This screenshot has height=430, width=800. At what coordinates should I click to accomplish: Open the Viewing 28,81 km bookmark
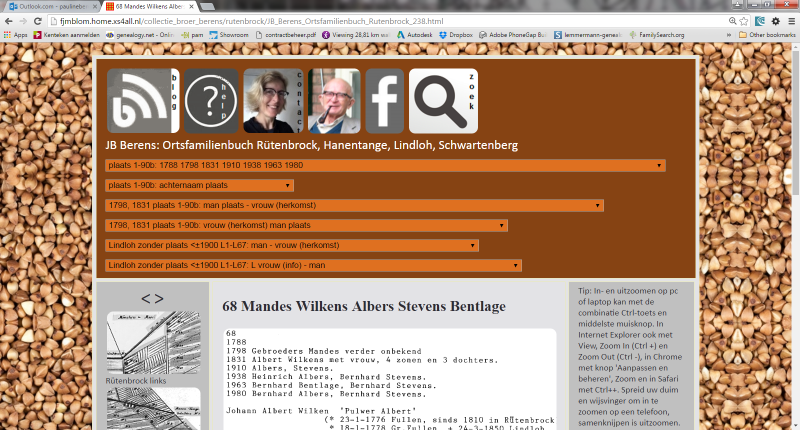(356, 35)
